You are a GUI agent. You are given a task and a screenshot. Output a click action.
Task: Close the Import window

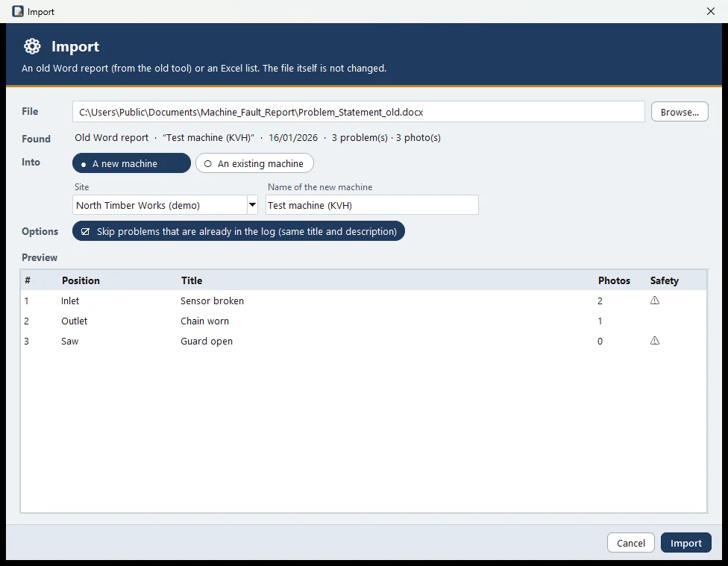pyautogui.click(x=710, y=11)
